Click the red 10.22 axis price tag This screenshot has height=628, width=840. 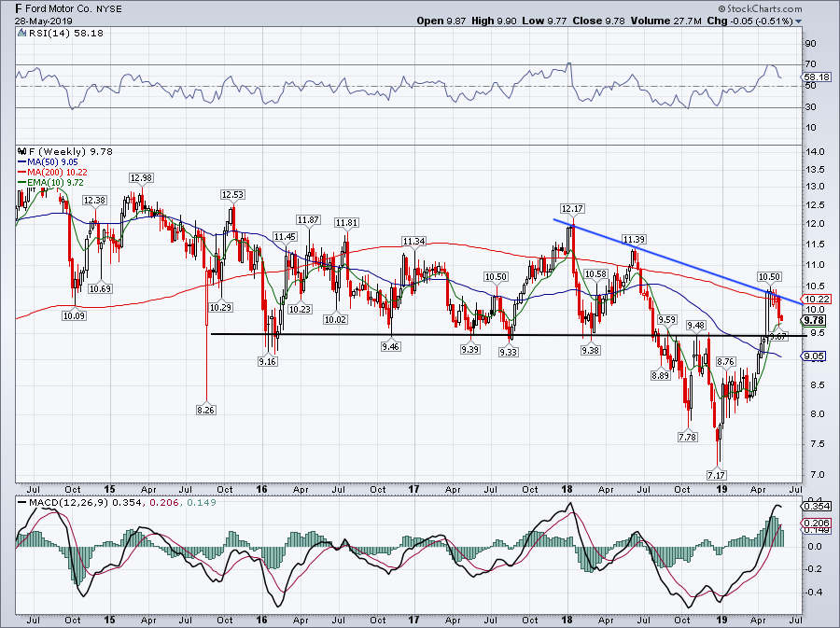817,300
